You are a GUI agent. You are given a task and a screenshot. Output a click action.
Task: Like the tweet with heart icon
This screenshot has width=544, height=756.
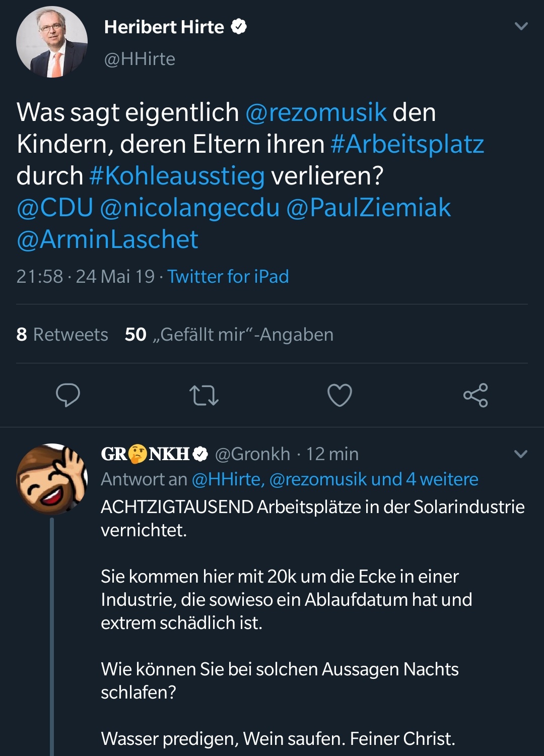pos(339,395)
